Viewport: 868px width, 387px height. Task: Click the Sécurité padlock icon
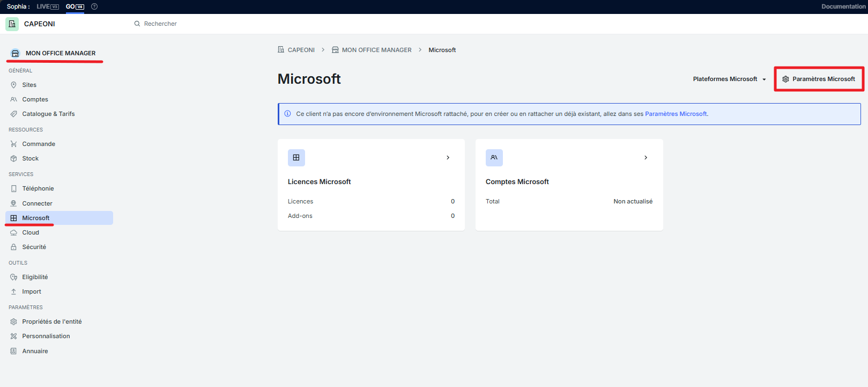click(x=14, y=247)
